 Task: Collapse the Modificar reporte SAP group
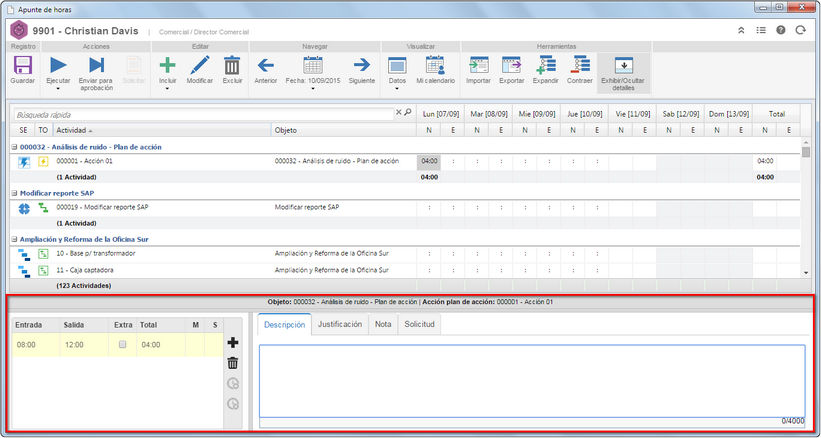click(15, 194)
